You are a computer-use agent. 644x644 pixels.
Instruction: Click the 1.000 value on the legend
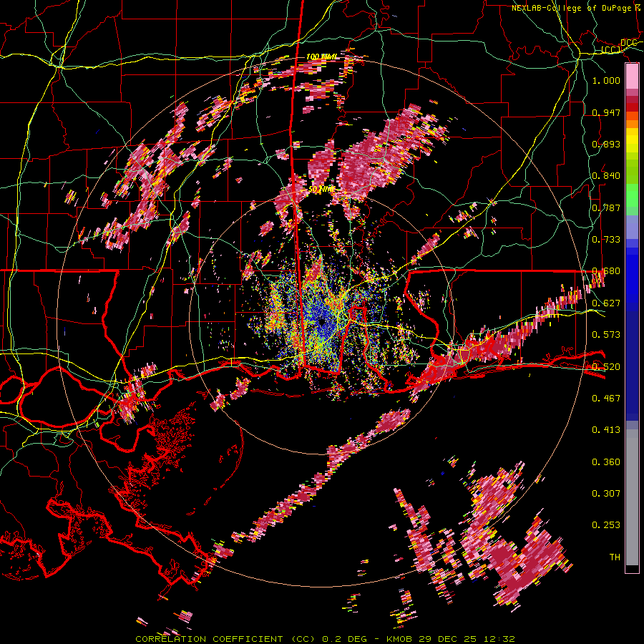point(606,80)
